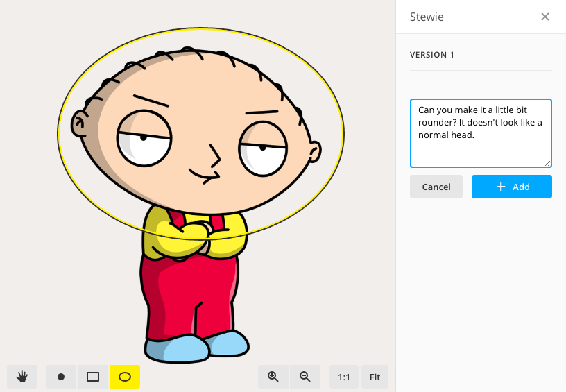Zoom out with the magnifier minus
This screenshot has width=566, height=392.
(305, 377)
